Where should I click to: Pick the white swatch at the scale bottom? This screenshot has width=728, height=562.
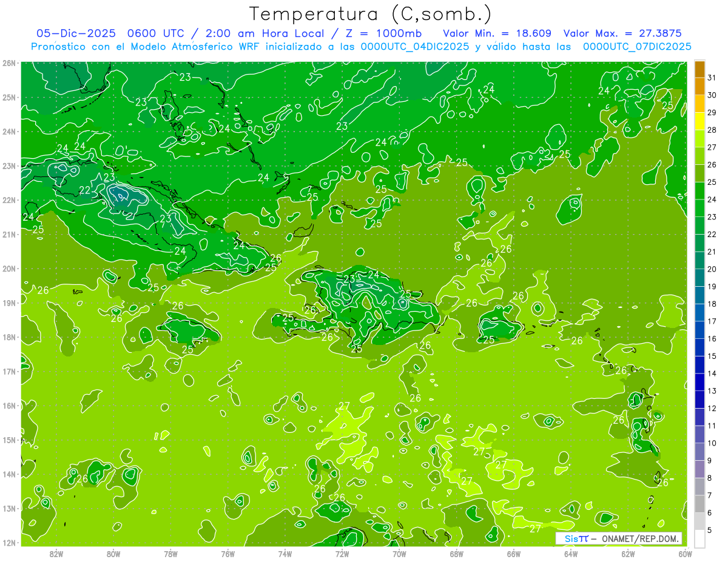tap(699, 538)
